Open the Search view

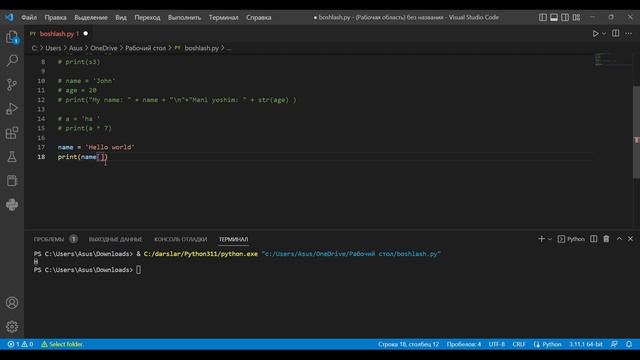pyautogui.click(x=12, y=60)
